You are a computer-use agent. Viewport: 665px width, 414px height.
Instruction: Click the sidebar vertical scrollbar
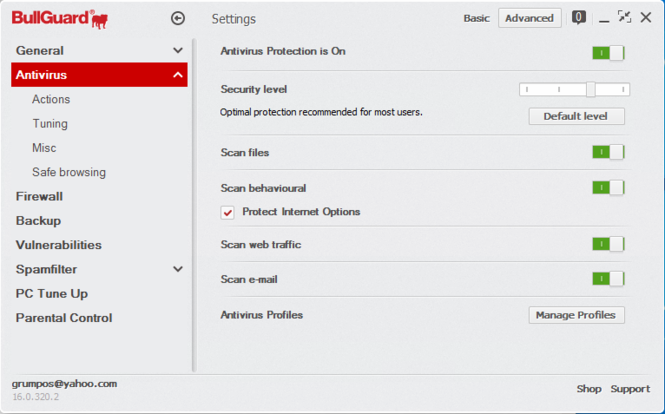click(x=194, y=205)
